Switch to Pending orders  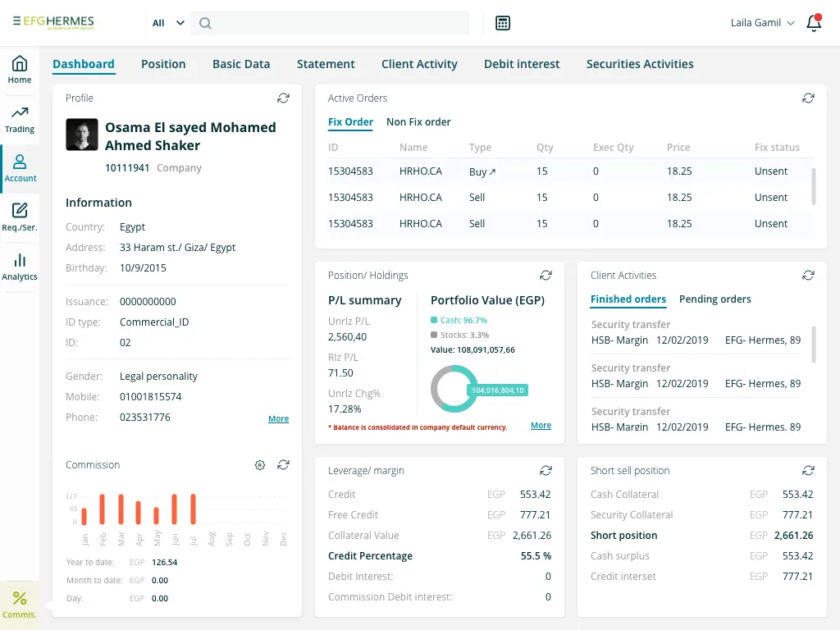[x=714, y=299]
